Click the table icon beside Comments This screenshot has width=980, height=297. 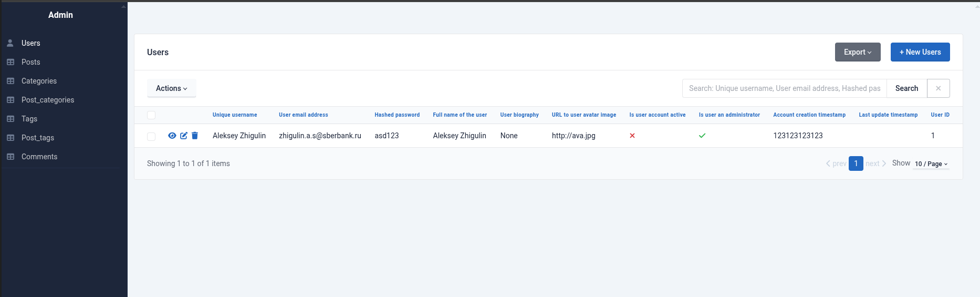pyautogui.click(x=11, y=157)
